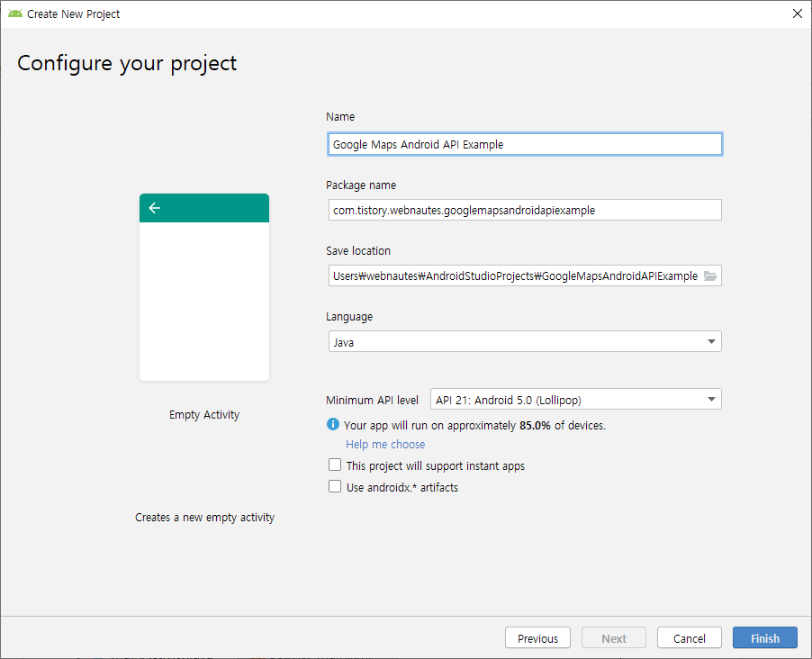Open the Language dropdown showing Java

pyautogui.click(x=525, y=342)
